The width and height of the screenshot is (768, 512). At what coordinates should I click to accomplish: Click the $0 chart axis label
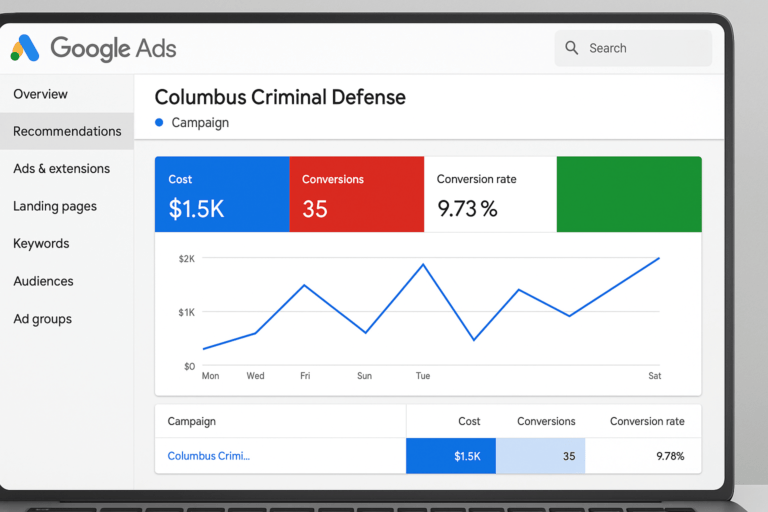(x=189, y=366)
